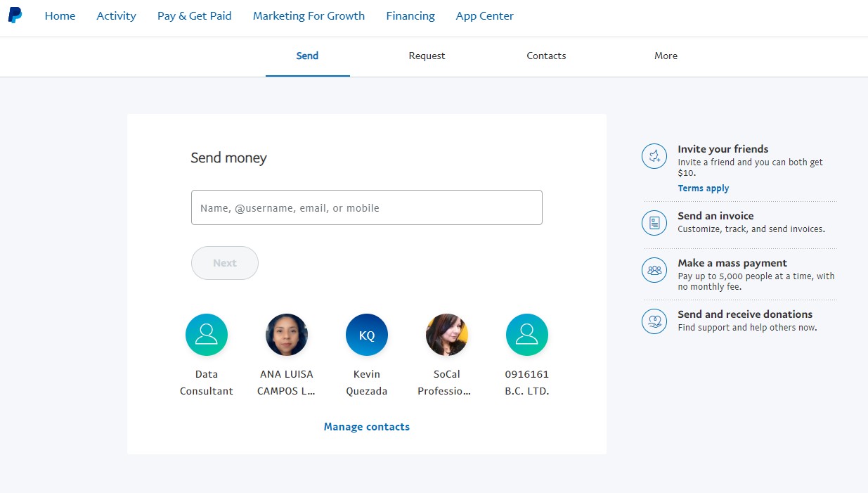Image resolution: width=868 pixels, height=493 pixels.
Task: Select Data Consultant contact avatar
Action: (x=207, y=335)
